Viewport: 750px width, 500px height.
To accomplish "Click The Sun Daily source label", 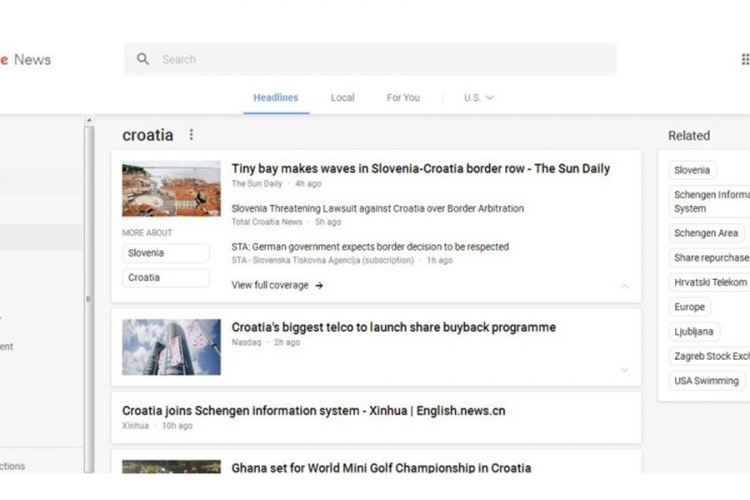I will coord(257,184).
